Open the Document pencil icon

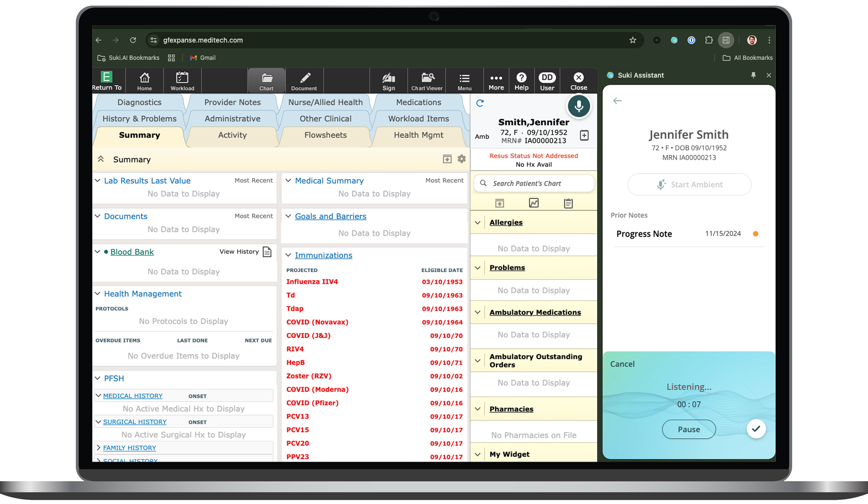[x=304, y=81]
